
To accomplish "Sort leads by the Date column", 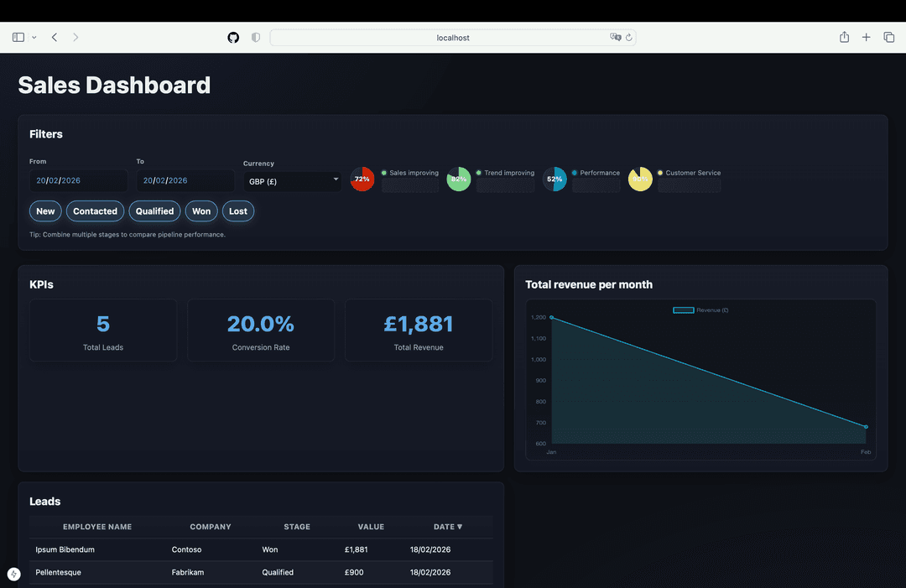I will [448, 527].
